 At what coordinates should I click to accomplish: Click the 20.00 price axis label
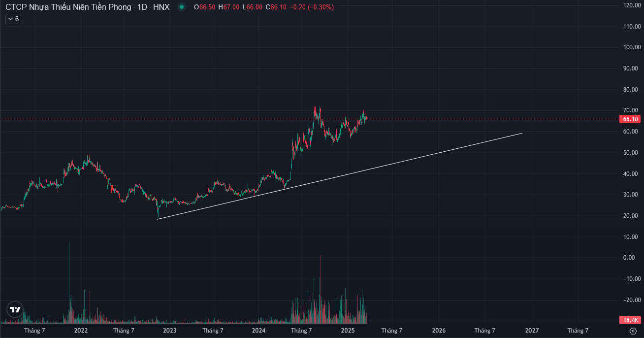[631, 216]
